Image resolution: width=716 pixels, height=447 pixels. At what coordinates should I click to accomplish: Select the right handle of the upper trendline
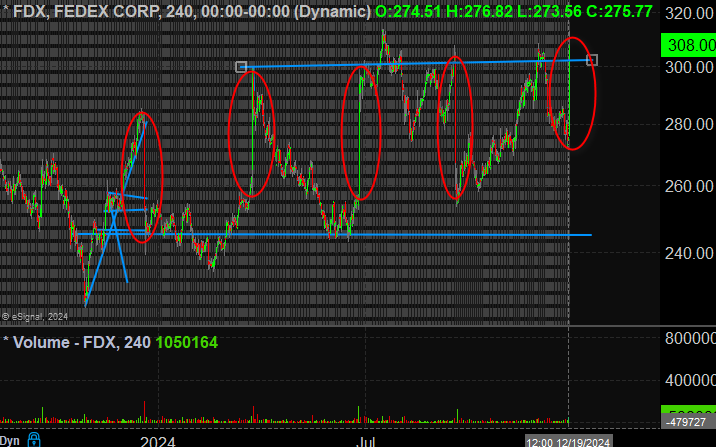[592, 60]
